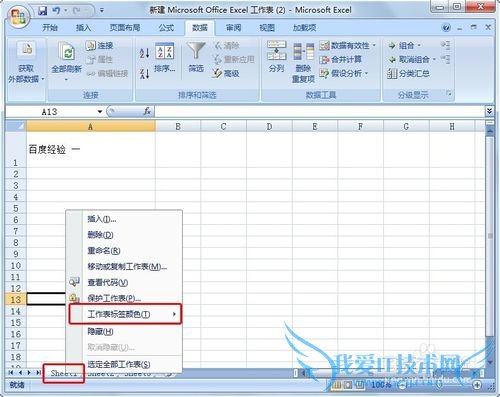
Task: Open 工作表标签颜色(T) submenu
Action: (125, 314)
